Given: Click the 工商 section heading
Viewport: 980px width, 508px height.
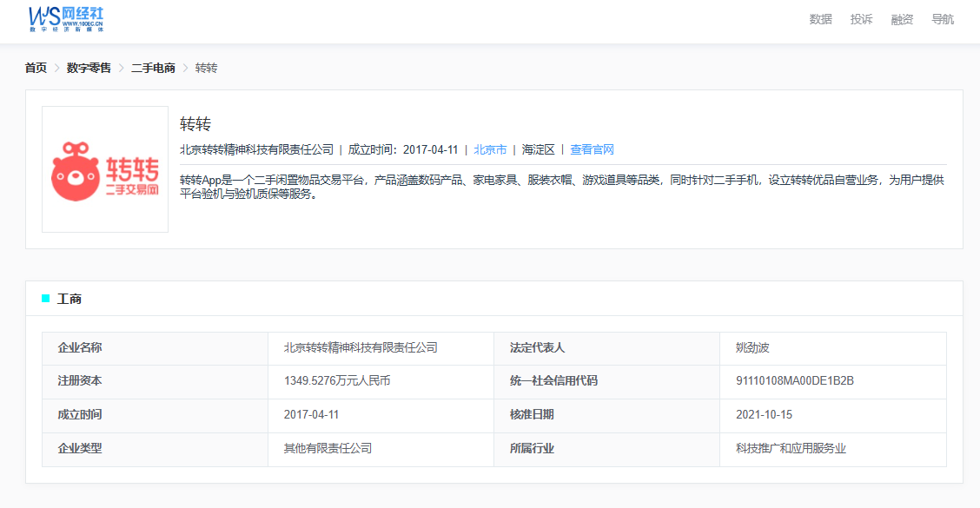Looking at the screenshot, I should coord(70,300).
